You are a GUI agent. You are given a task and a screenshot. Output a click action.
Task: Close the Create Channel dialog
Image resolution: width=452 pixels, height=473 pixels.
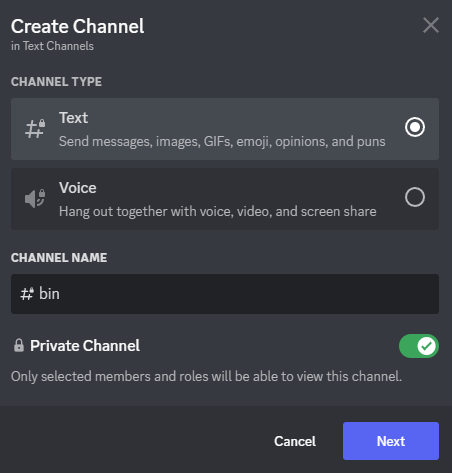(x=431, y=25)
